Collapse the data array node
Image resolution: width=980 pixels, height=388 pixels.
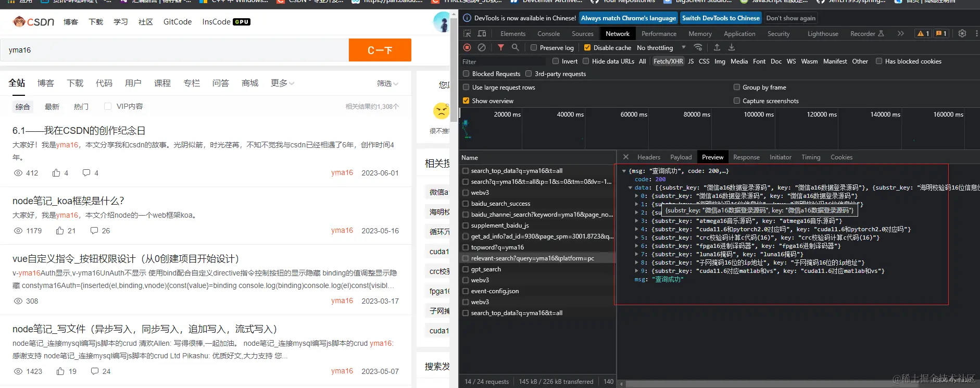[630, 187]
